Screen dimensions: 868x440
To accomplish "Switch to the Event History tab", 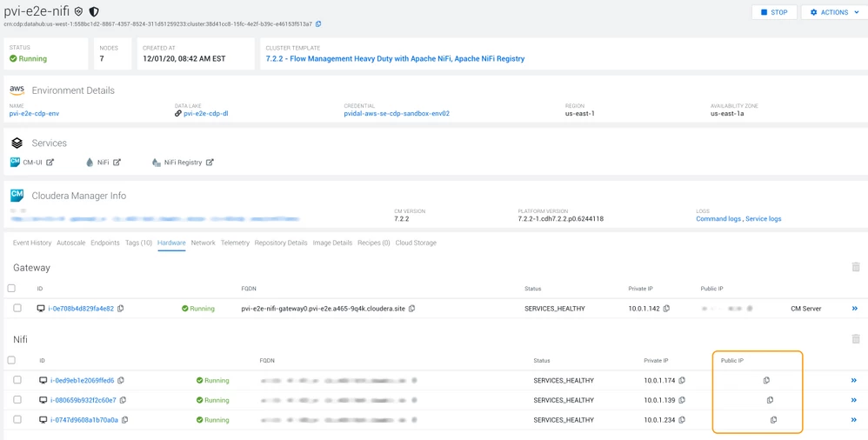I will point(32,243).
